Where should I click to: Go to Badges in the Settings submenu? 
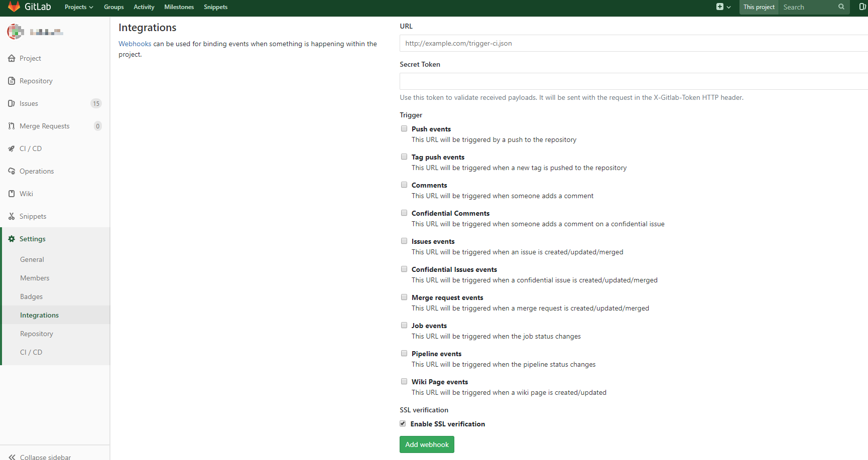(x=31, y=296)
